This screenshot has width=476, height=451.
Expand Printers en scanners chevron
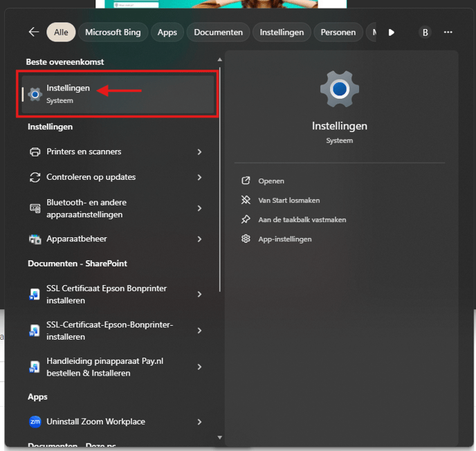click(199, 152)
